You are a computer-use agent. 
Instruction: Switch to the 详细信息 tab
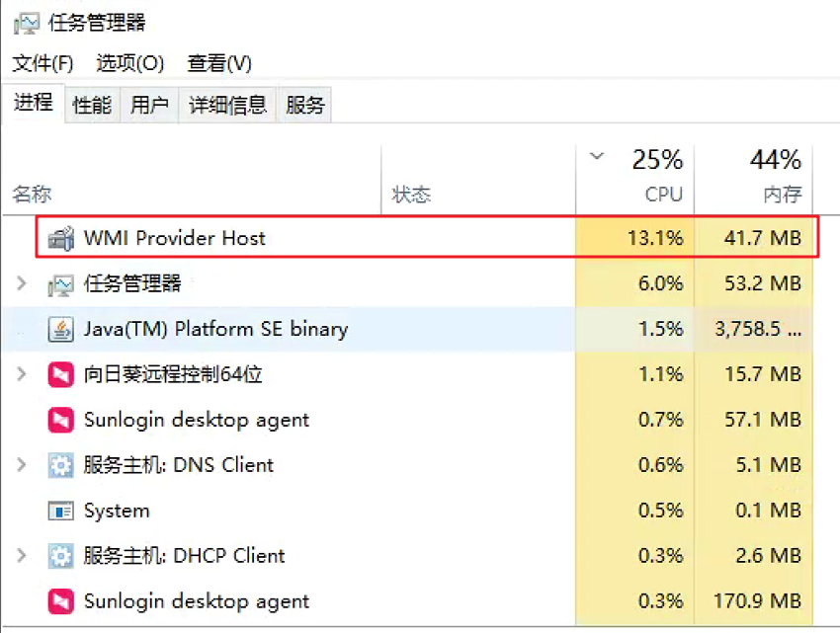pos(227,105)
